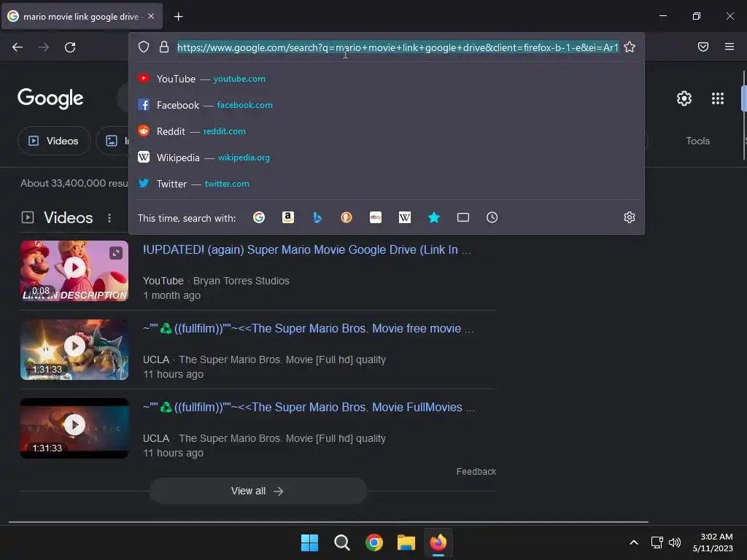This screenshot has width=747, height=560.
Task: Click the Google logo
Action: pos(50,98)
